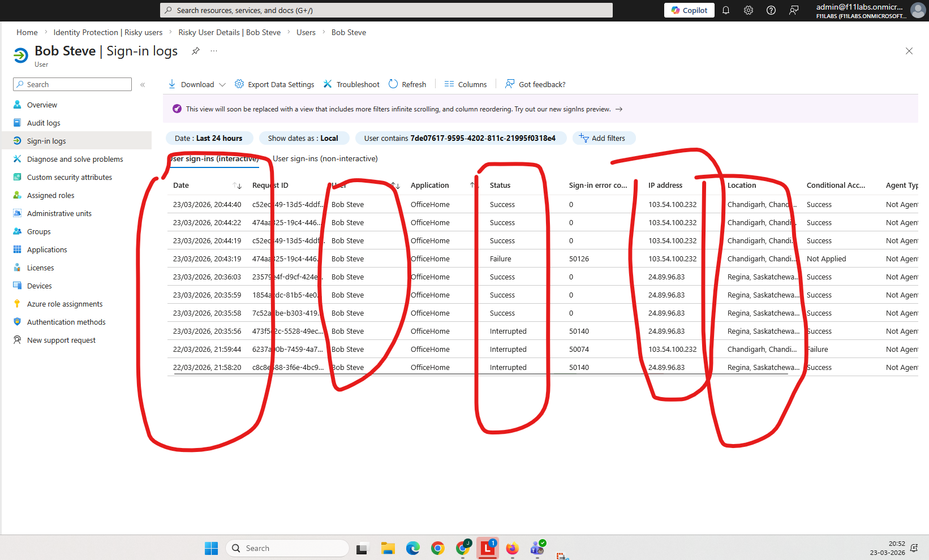
Task: Switch to User sign-ins (non-interactive) tab
Action: 325,158
